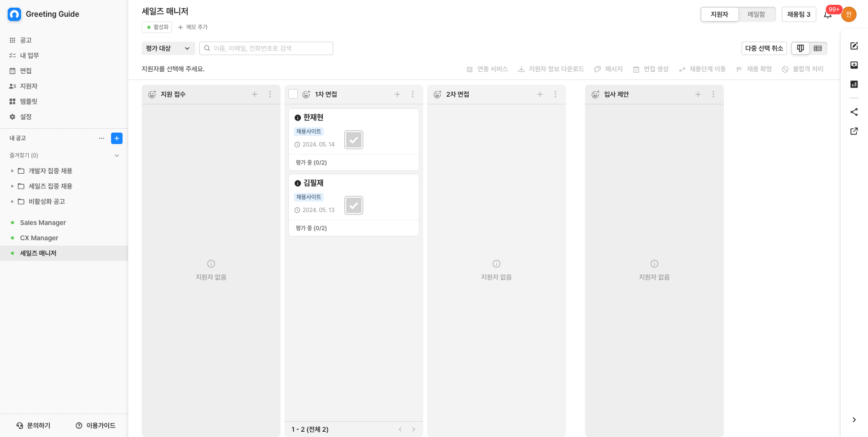Click 채용 확정 toolbar action
This screenshot has width=868, height=437.
[754, 69]
